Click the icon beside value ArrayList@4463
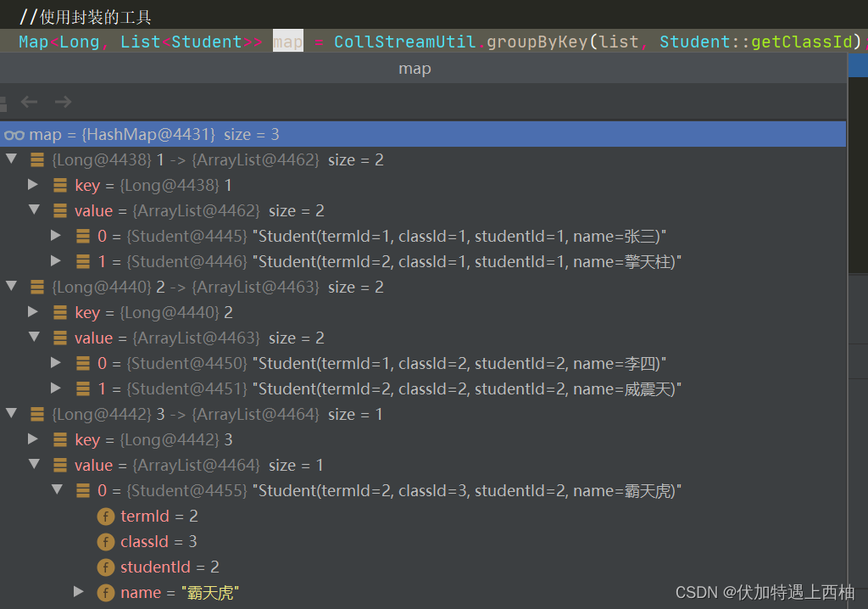Image resolution: width=868 pixels, height=609 pixels. tap(60, 338)
